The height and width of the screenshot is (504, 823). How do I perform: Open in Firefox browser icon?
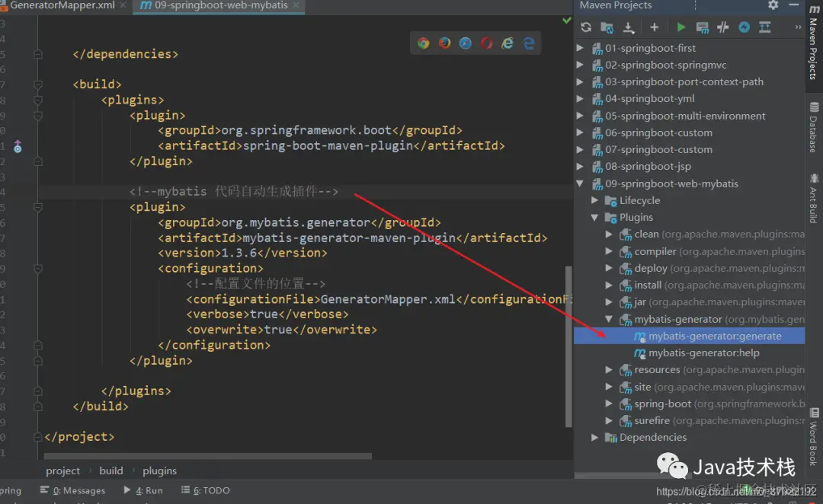click(x=444, y=43)
